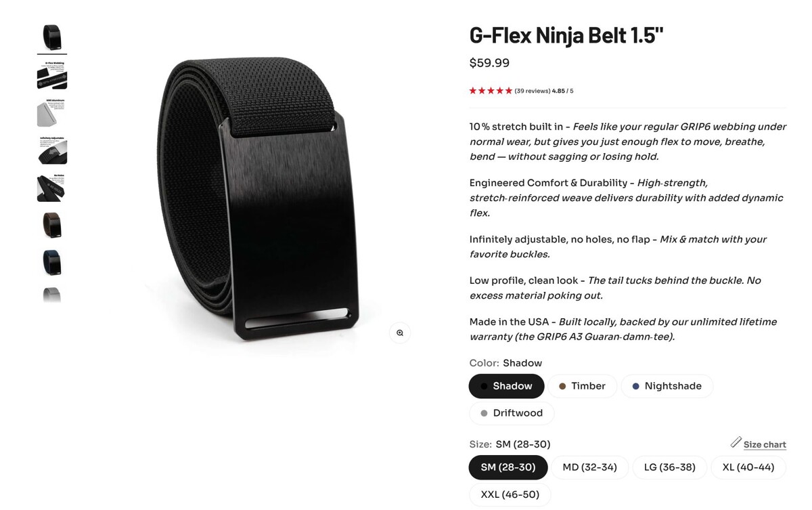Open the G-Flex Webbing info thumbnail
This screenshot has height=510, width=812.
point(52,75)
